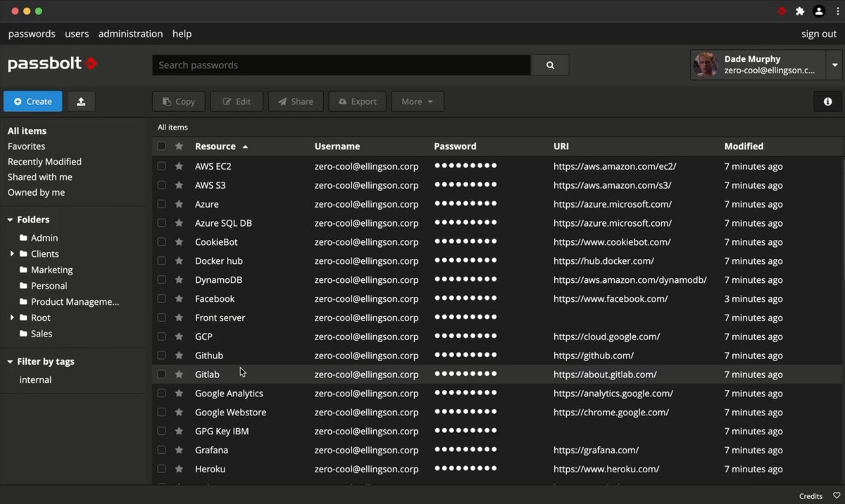Open the users menu
845x504 pixels.
(77, 34)
